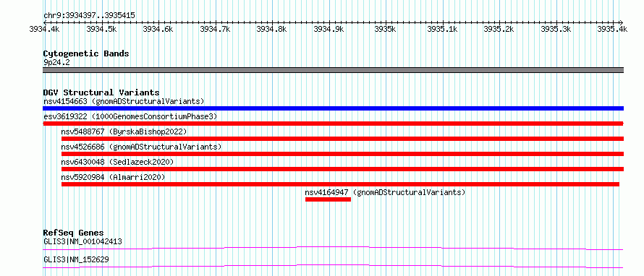Open the nsv4526686 gnomAD variant bar
The height and width of the screenshot is (276, 644).
[x=342, y=154]
